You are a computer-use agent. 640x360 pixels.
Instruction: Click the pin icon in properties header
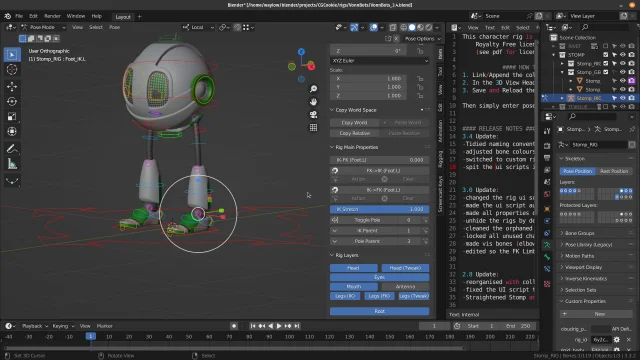click(x=632, y=129)
